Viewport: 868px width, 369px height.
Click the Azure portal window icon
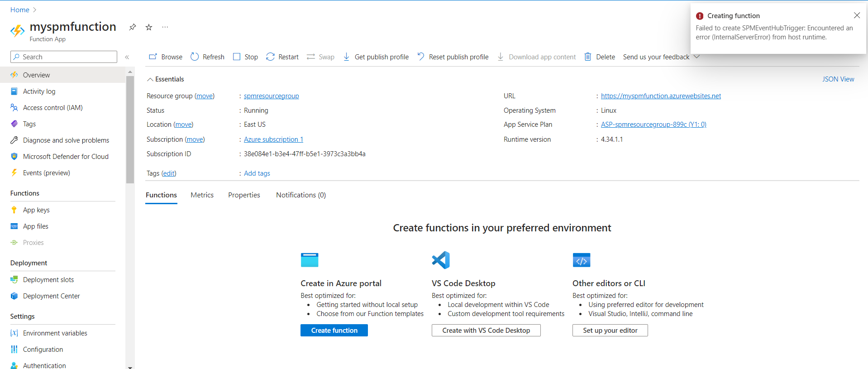tap(310, 260)
